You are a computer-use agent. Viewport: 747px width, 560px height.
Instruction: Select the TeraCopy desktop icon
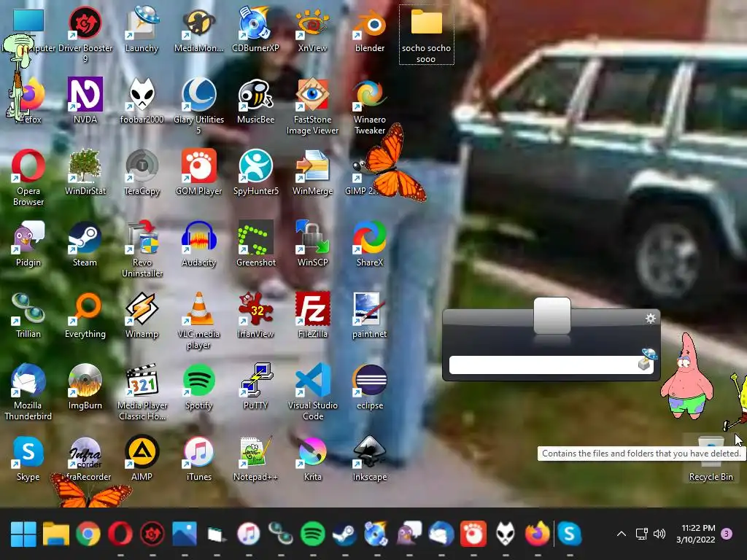point(142,172)
